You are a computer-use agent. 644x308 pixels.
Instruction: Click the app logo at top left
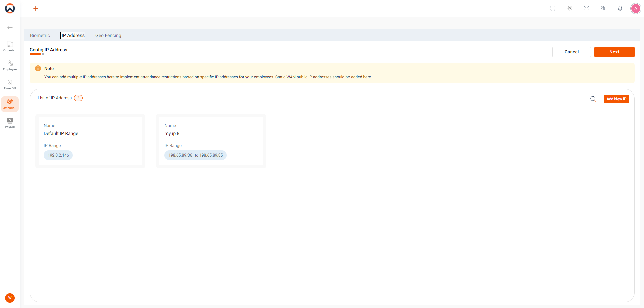pyautogui.click(x=10, y=8)
